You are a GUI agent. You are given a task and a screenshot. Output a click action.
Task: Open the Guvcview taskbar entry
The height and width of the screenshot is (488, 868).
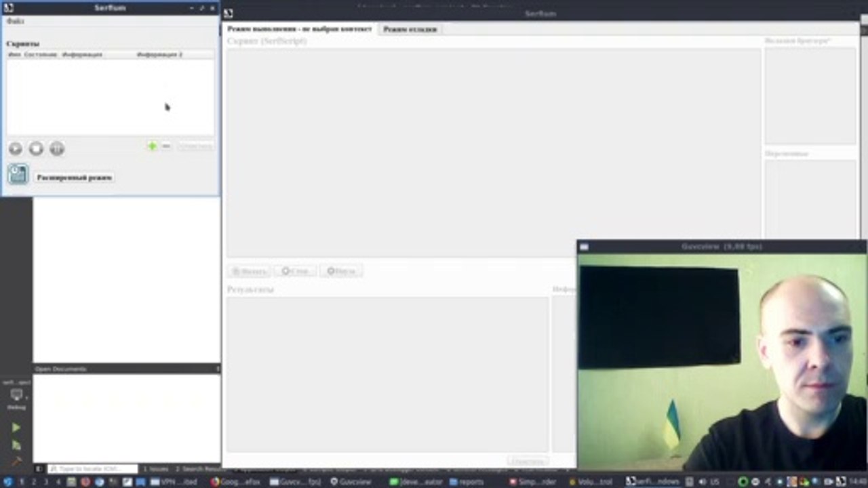pyautogui.click(x=351, y=482)
